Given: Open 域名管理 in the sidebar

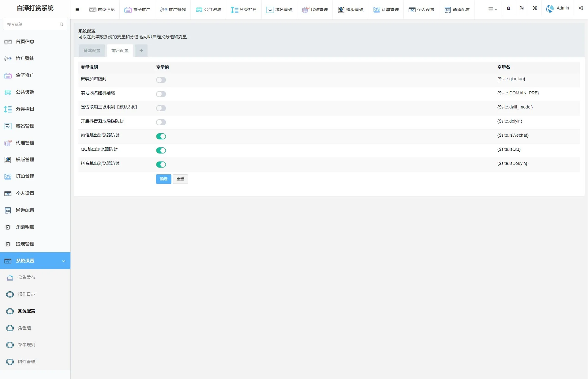Looking at the screenshot, I should click(x=25, y=126).
